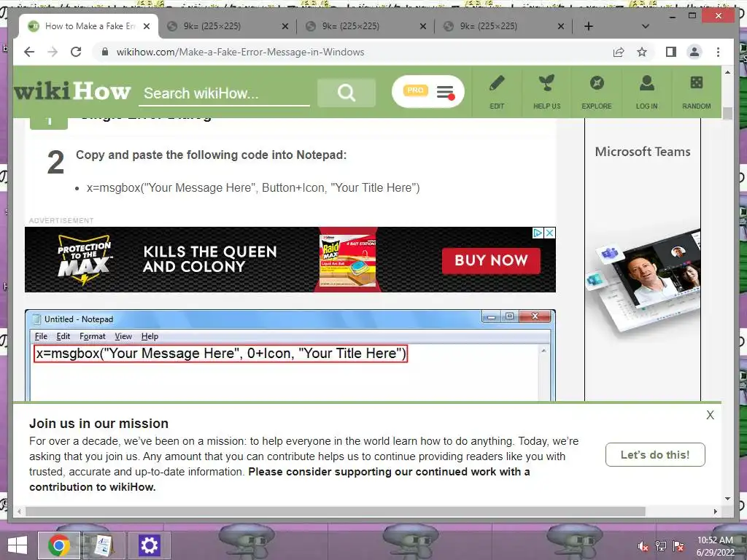This screenshot has width=747, height=560.
Task: Click the Raid product image in ad
Action: (348, 260)
